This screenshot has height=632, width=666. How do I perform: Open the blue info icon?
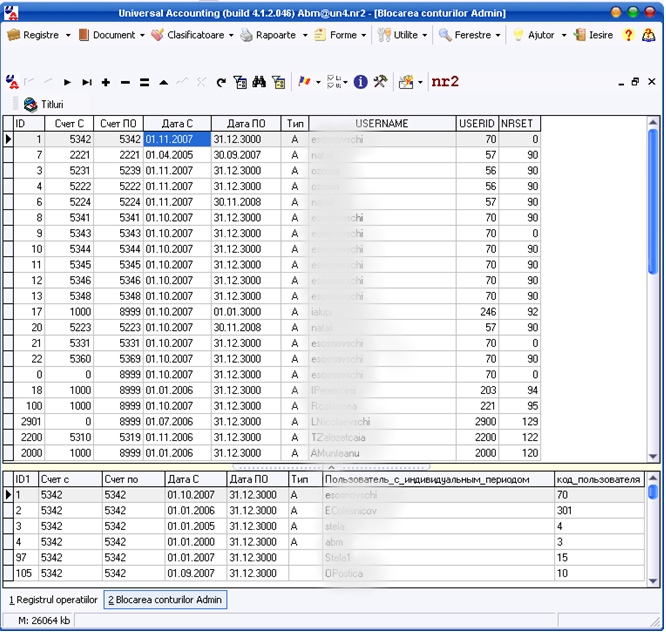(360, 81)
